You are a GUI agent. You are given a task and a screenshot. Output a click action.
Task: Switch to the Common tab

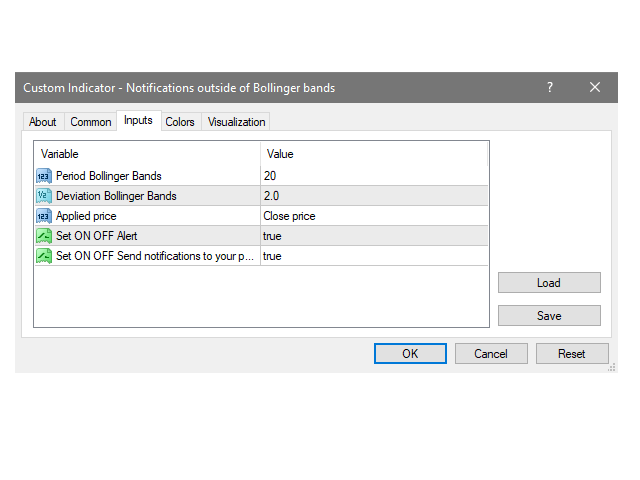(x=91, y=122)
